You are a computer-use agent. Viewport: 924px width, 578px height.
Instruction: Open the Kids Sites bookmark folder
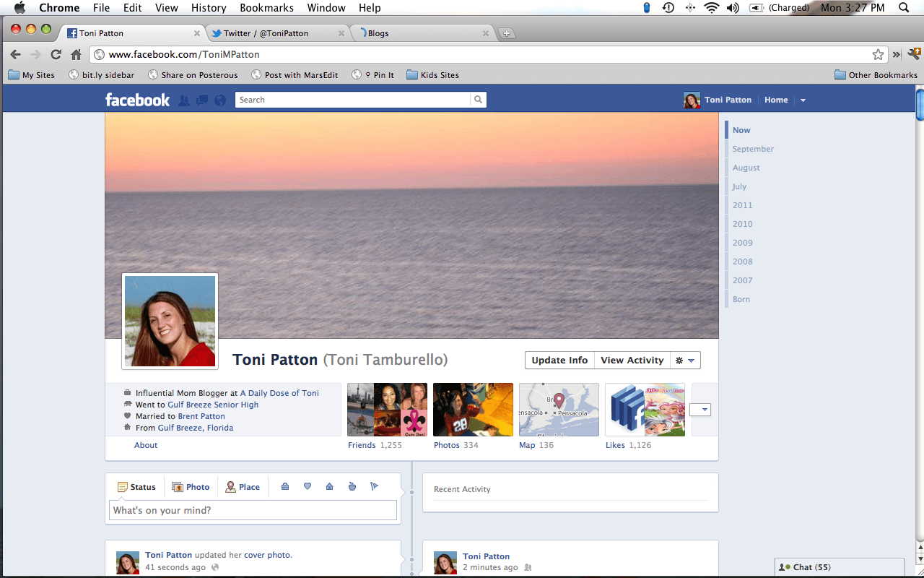(x=432, y=74)
